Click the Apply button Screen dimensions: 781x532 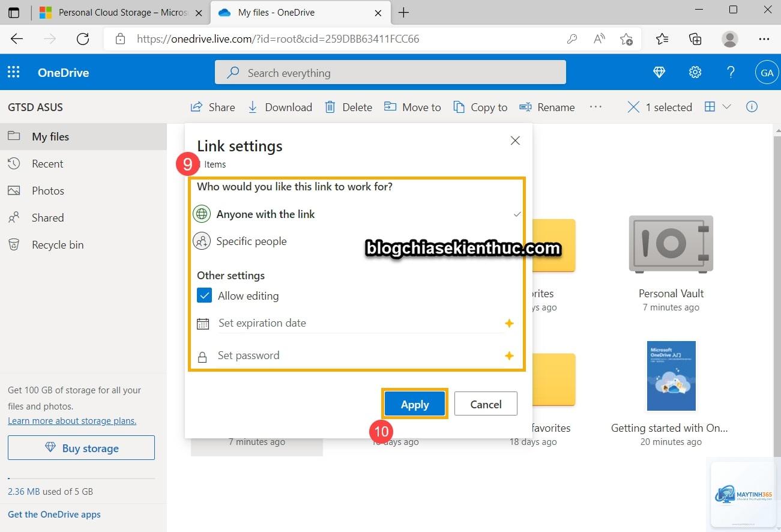pyautogui.click(x=415, y=404)
